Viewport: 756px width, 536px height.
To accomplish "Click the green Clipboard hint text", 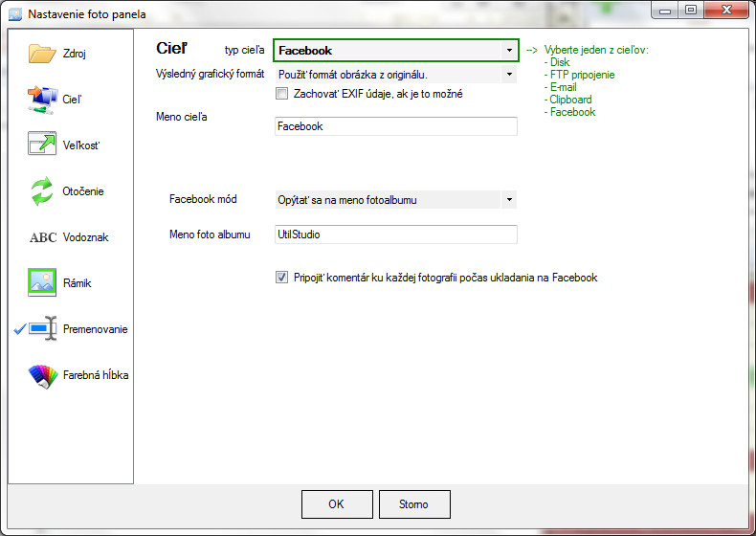I will pos(570,100).
